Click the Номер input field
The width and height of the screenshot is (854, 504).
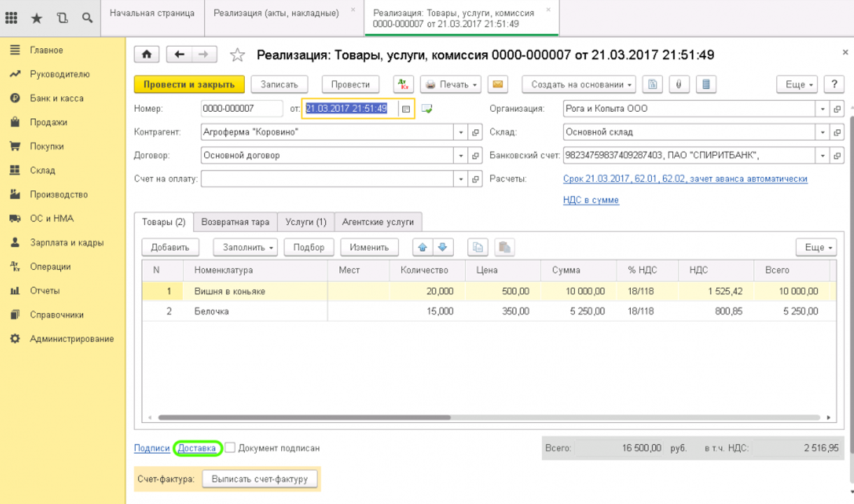point(241,109)
